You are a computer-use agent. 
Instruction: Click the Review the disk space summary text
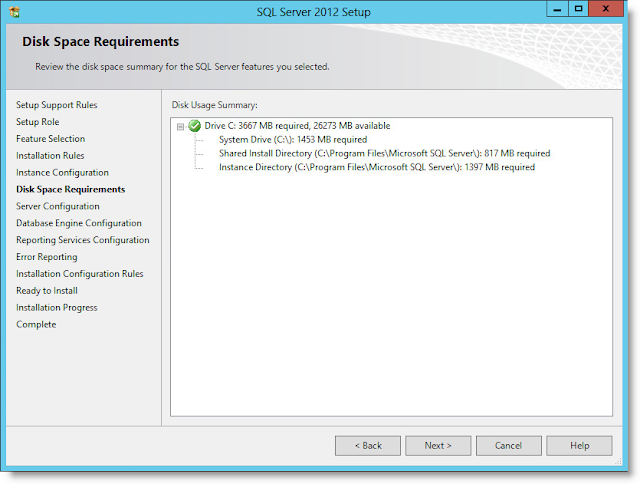[x=182, y=67]
